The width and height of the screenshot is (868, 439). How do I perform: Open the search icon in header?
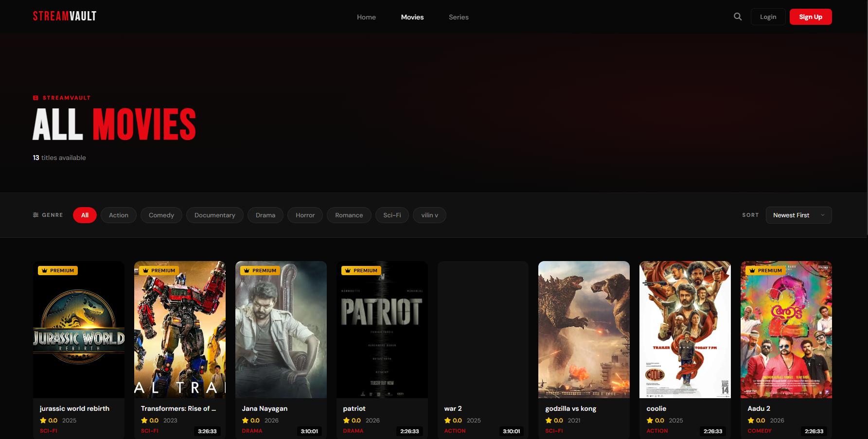pyautogui.click(x=738, y=17)
